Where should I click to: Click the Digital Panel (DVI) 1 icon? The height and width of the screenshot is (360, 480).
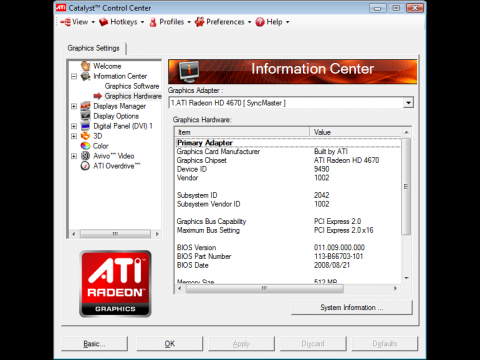point(86,126)
